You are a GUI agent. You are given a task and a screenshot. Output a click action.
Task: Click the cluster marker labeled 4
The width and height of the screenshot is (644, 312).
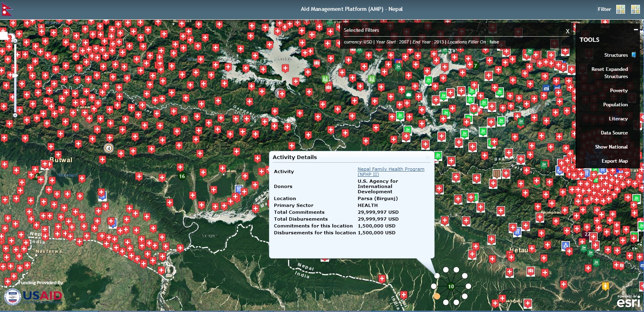coord(108,148)
